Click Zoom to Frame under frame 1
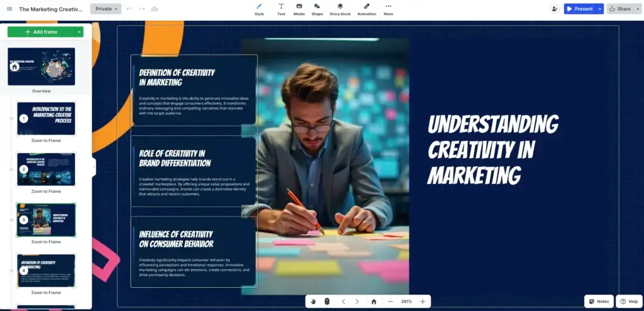 click(46, 140)
